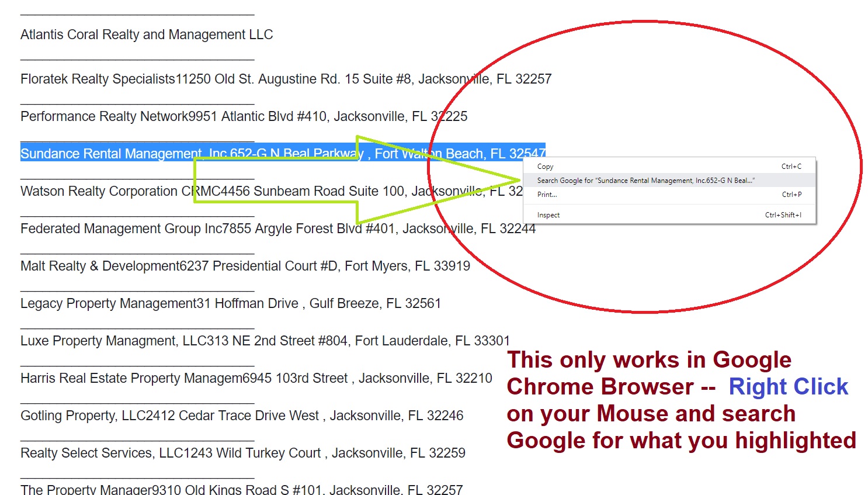Click Atlantis Coral Realty and Management LLC
Image resolution: width=868 pixels, height=495 pixels.
[147, 35]
